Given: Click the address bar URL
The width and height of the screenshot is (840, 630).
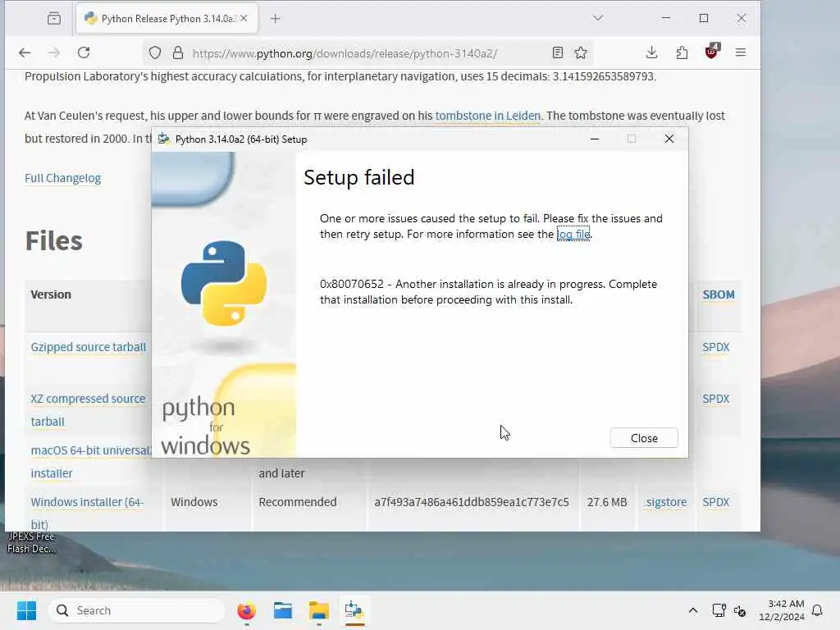Looking at the screenshot, I should (x=345, y=53).
